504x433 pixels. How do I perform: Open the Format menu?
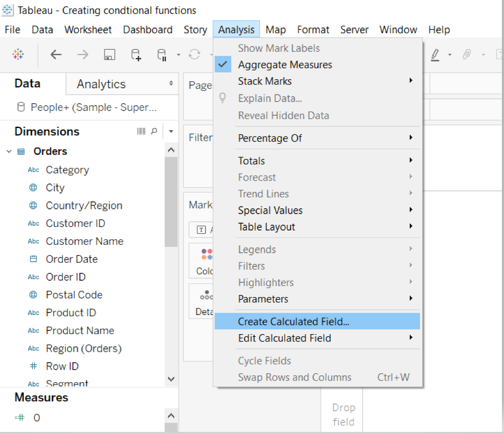click(313, 30)
